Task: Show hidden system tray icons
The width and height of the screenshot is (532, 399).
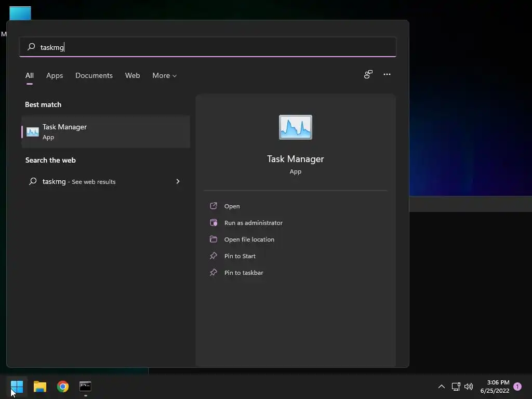Action: coord(442,387)
